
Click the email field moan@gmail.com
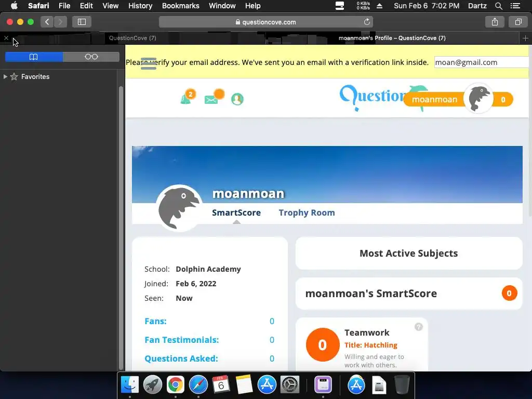pos(482,62)
